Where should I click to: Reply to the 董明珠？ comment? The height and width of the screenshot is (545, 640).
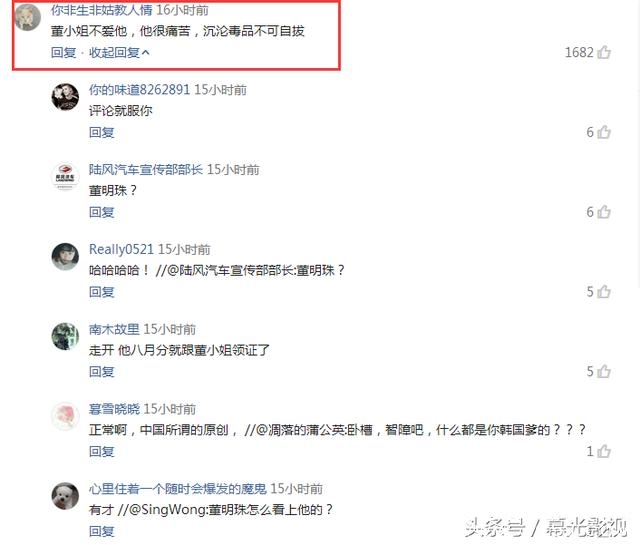pos(102,212)
